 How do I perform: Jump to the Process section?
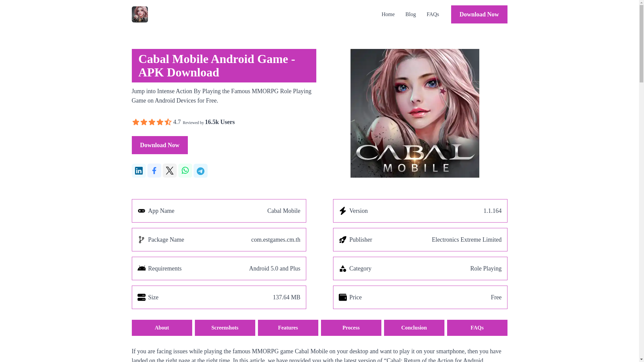[351, 328]
